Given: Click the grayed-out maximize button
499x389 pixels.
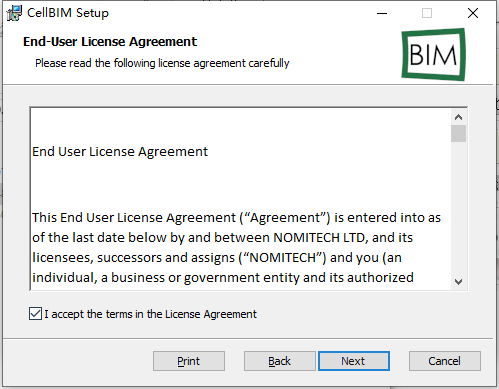Looking at the screenshot, I should pyautogui.click(x=427, y=13).
